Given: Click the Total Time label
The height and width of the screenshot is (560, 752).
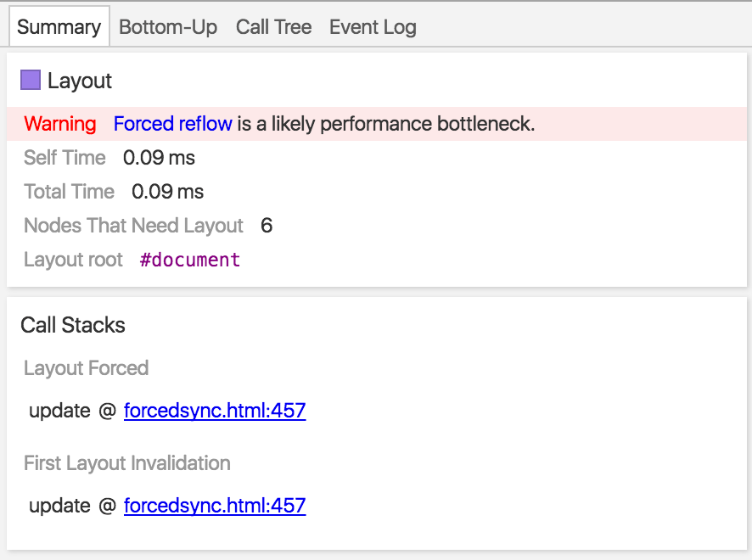Looking at the screenshot, I should point(69,192).
